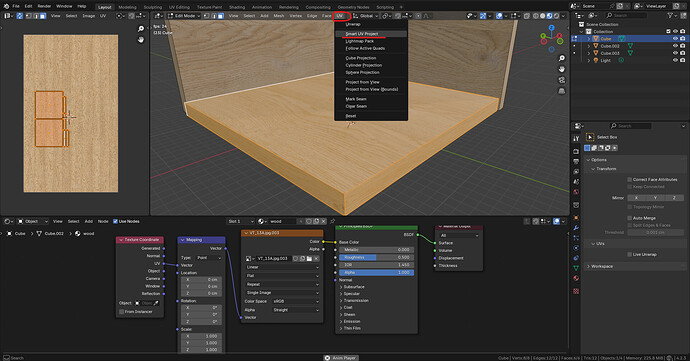Open Mapping node Type Point dropdown
Viewport: 690px width, 361px height.
(x=209, y=258)
